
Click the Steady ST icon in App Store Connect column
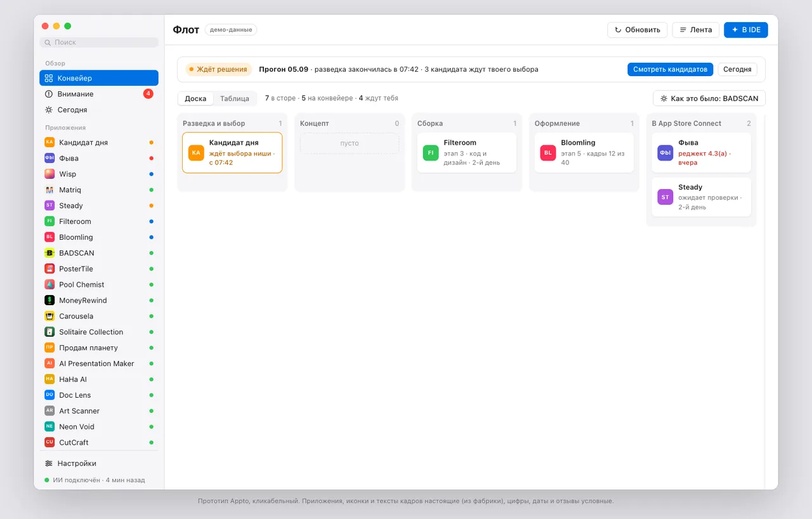pyautogui.click(x=665, y=197)
